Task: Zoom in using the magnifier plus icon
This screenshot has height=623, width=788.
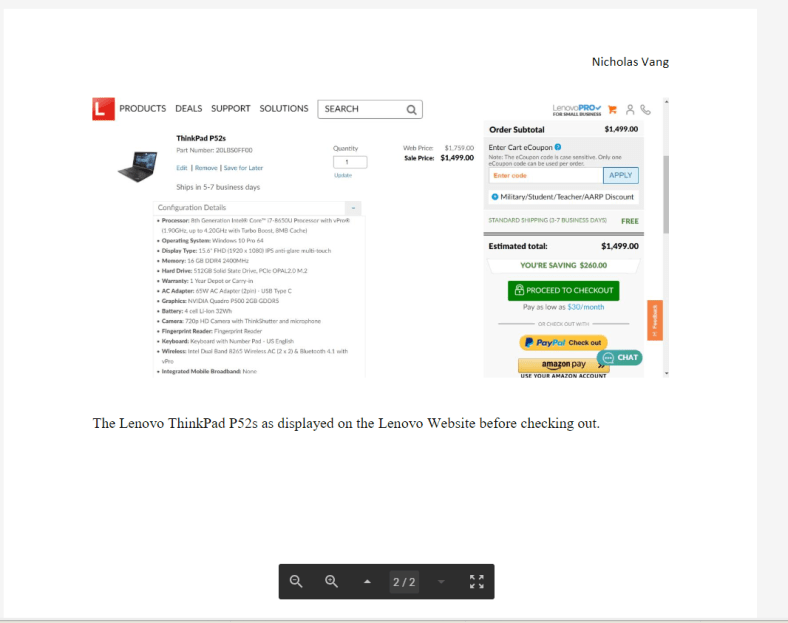Action: coord(331,582)
